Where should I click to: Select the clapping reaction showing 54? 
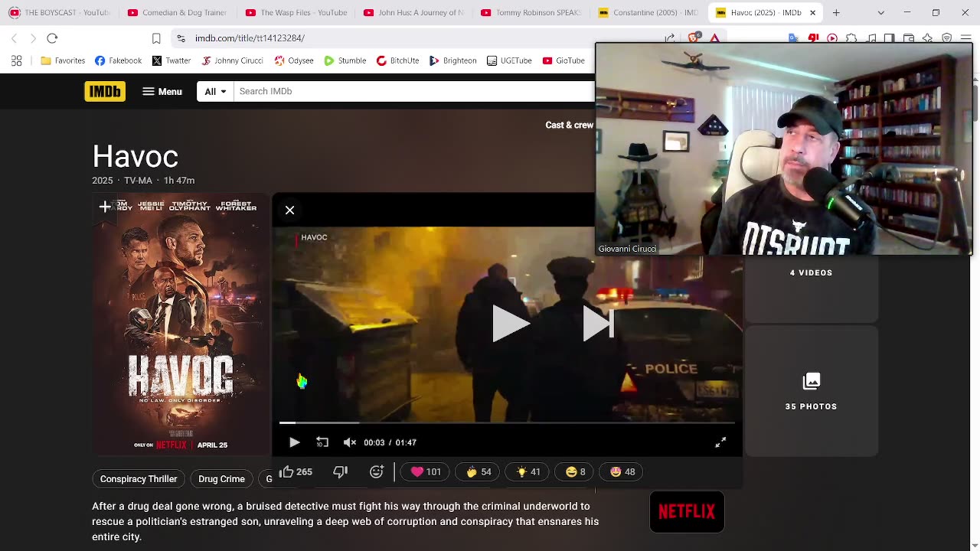479,471
